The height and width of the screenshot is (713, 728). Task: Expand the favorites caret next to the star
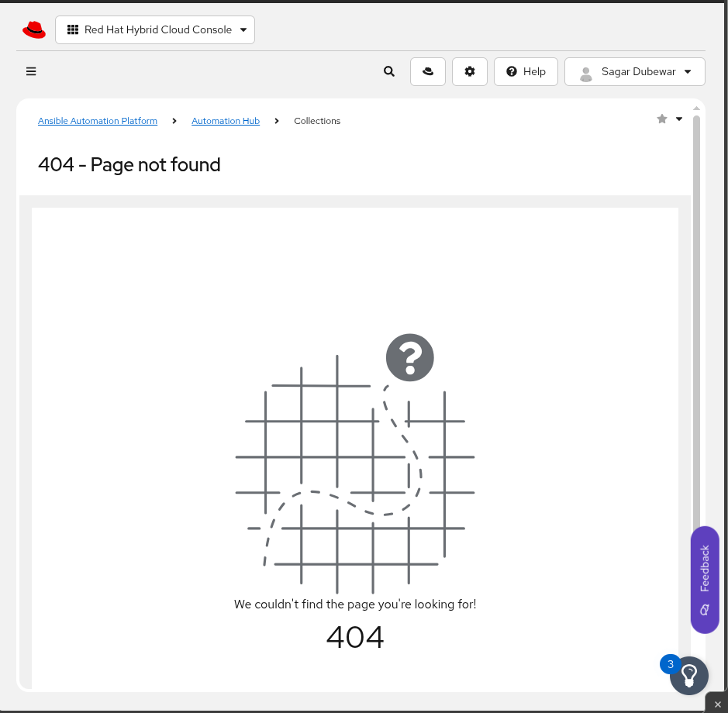tap(679, 119)
